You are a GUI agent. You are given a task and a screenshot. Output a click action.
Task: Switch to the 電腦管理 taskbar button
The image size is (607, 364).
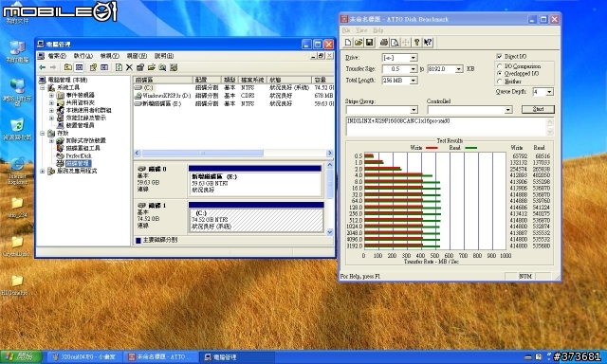(x=236, y=357)
